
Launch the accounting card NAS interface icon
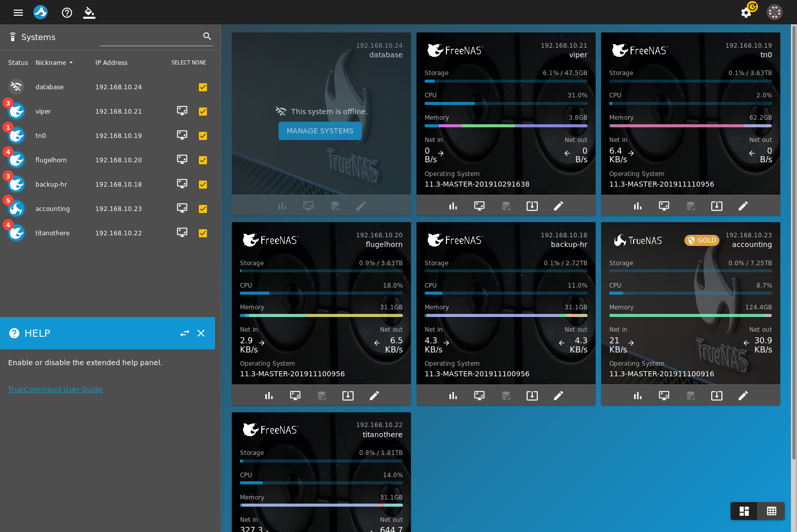[664, 396]
